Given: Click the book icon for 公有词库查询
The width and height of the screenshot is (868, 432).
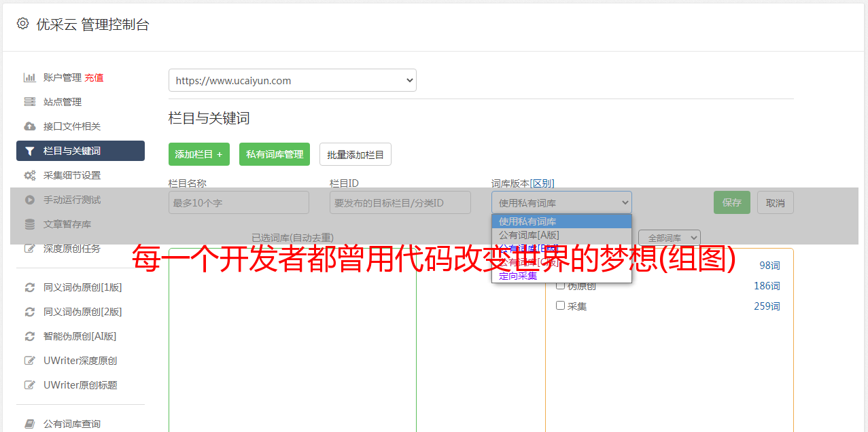Looking at the screenshot, I should pyautogui.click(x=29, y=424).
